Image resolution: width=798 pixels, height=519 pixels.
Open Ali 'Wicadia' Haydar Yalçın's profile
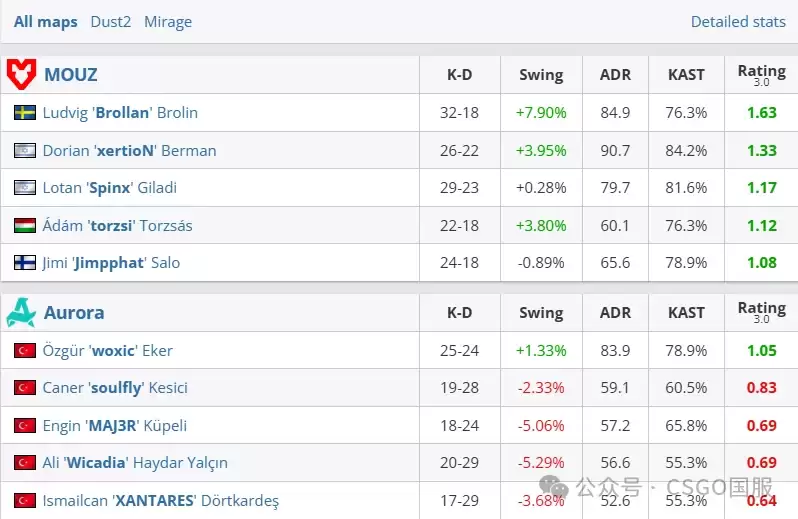click(x=135, y=463)
